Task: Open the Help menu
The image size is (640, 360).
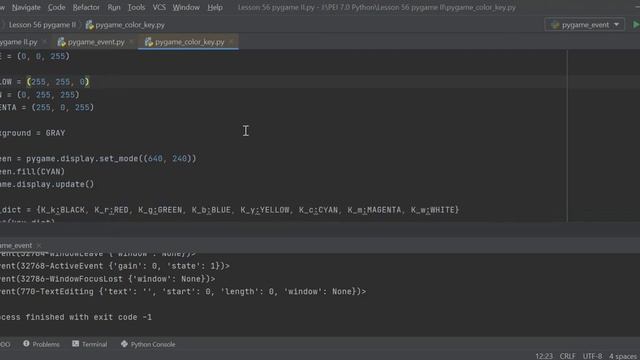Action: pyautogui.click(x=215, y=7)
